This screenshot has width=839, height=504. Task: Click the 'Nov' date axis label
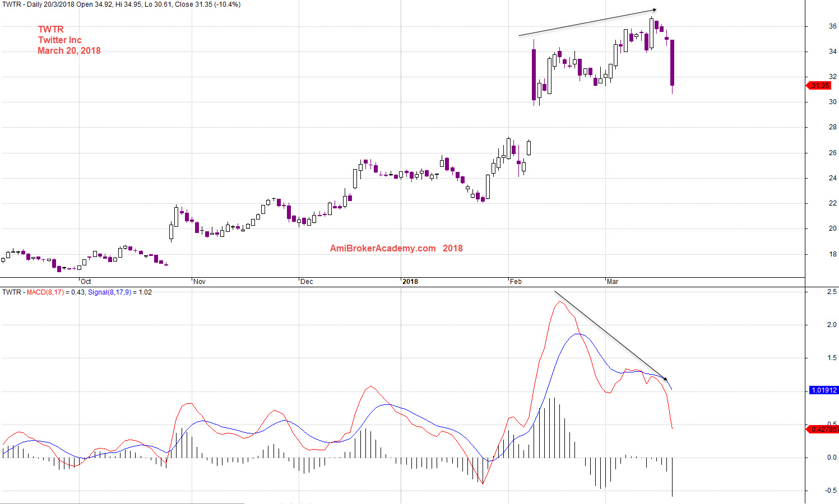point(199,282)
